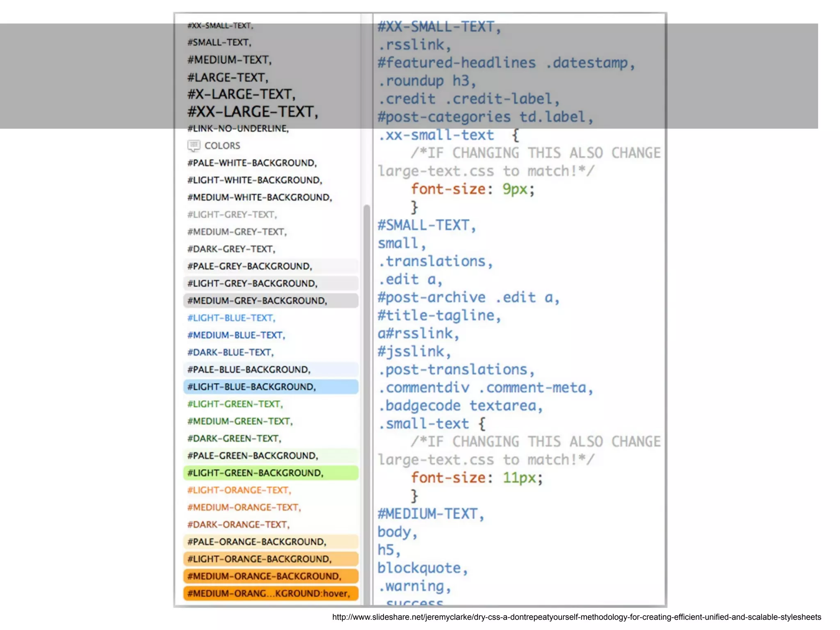The height and width of the screenshot is (630, 840).
Task: Click the .post-translations selector line
Action: [456, 370]
